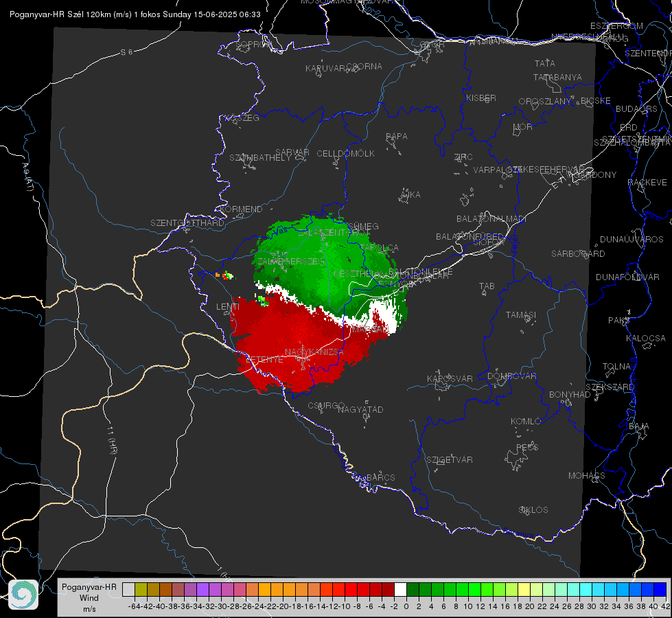Click the TATABANYA city label
The image size is (672, 618).
[557, 78]
